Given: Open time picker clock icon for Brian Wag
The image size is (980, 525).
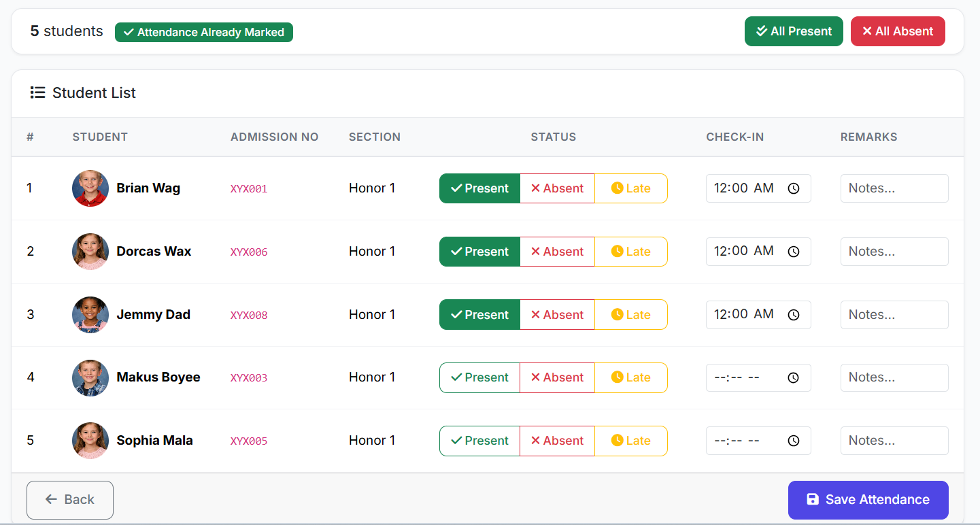Looking at the screenshot, I should coord(793,188).
